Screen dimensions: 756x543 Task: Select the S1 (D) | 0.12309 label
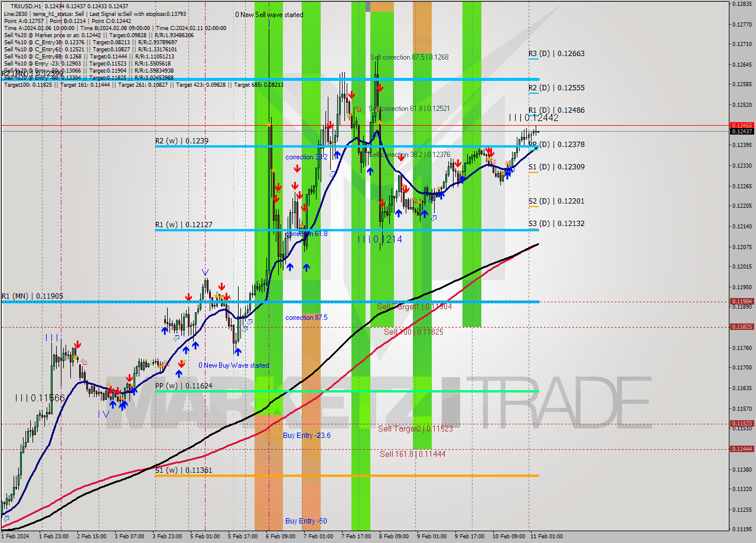pyautogui.click(x=556, y=167)
